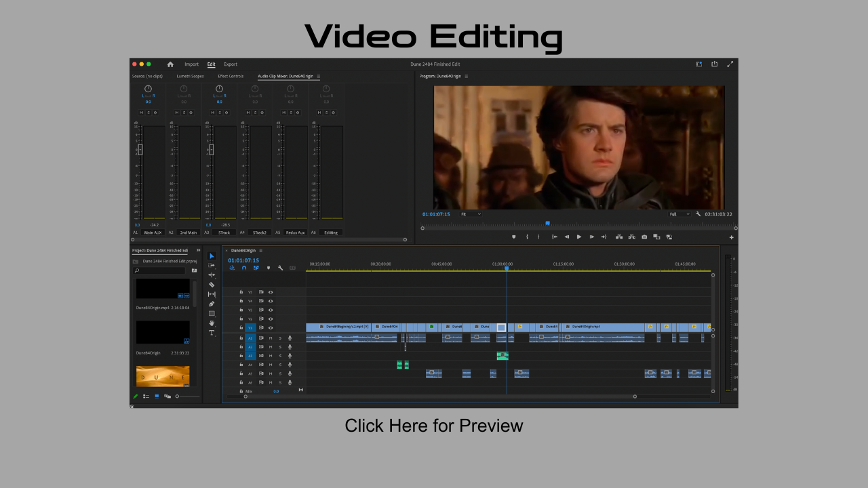Toggle A3 track targeting button

[x=250, y=356]
